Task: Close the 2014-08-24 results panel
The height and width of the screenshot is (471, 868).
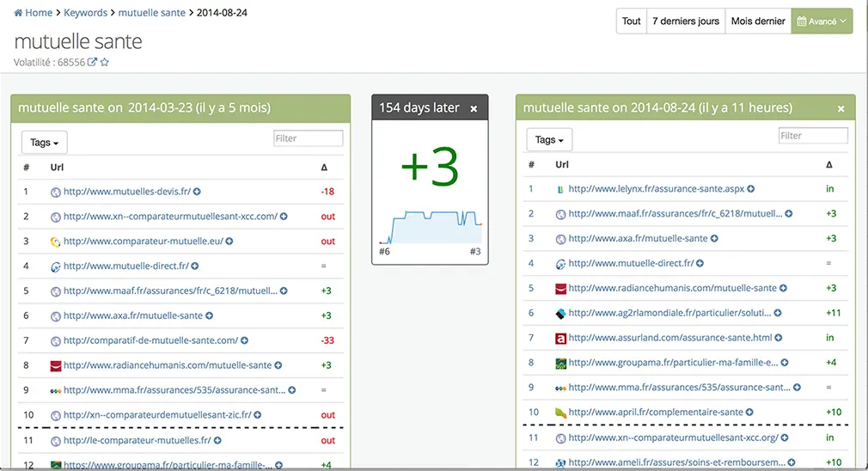Action: tap(840, 108)
